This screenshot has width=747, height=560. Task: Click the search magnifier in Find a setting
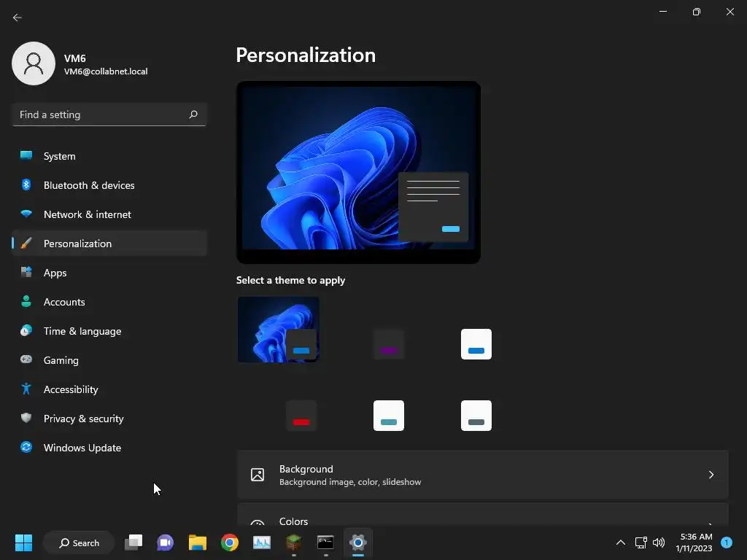click(193, 114)
